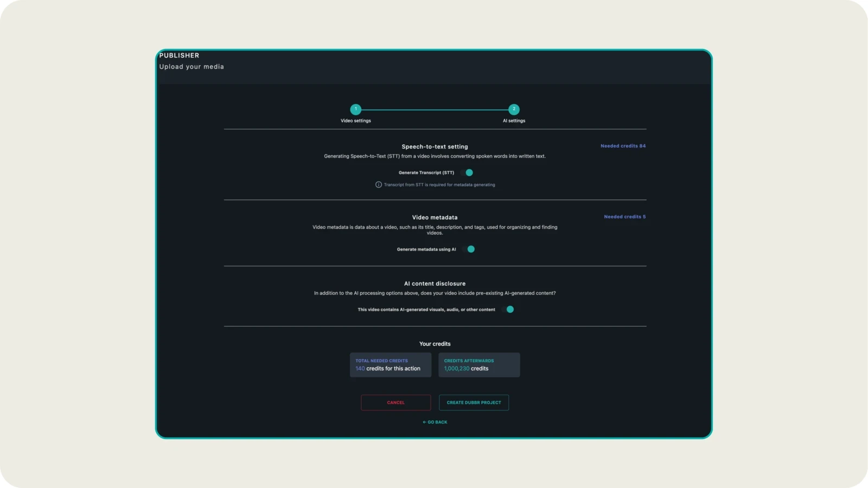Click the 'PUBLISHER' title text
Screen dimensions: 868x488
coord(179,55)
